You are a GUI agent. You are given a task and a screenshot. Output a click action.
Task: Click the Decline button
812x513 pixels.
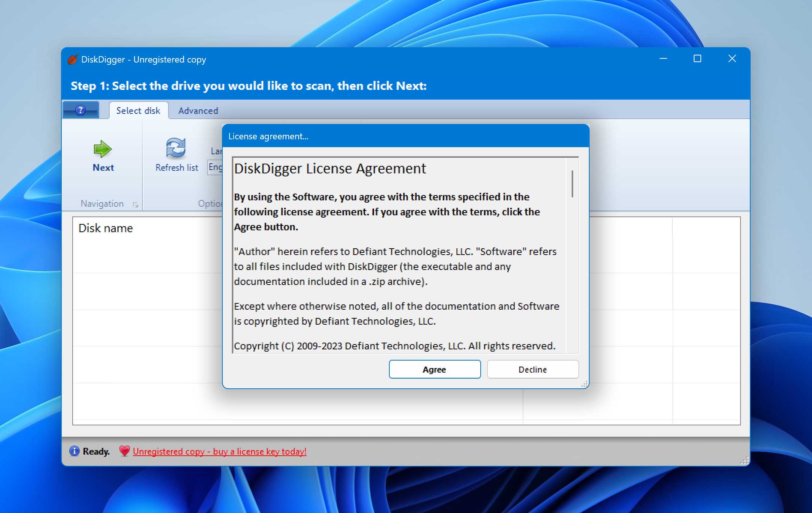tap(533, 369)
